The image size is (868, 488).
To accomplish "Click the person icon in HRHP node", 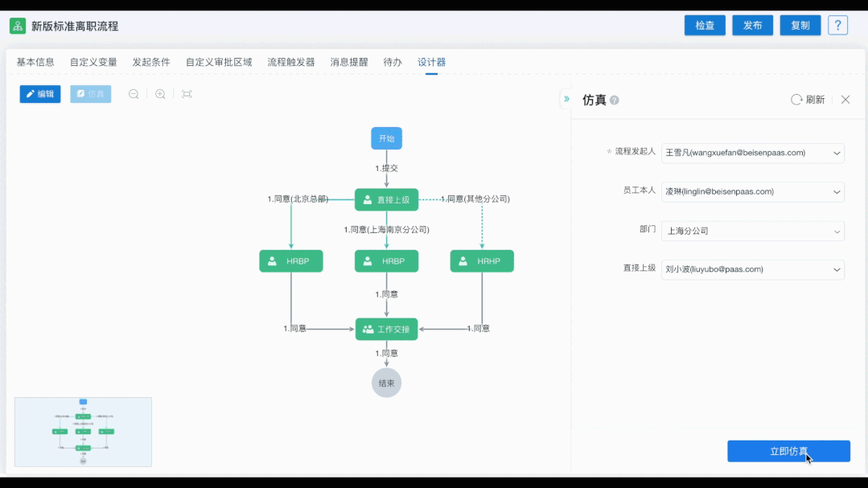I will pyautogui.click(x=463, y=261).
